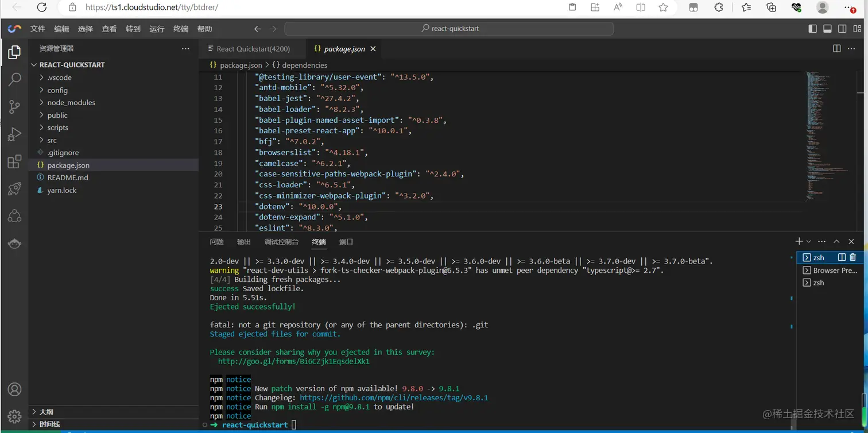
Task: Expand the src folder
Action: point(52,140)
